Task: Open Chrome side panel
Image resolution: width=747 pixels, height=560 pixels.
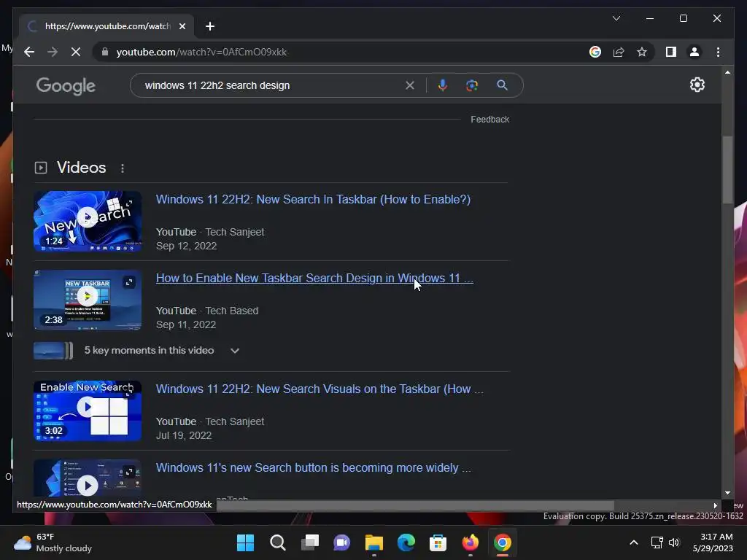Action: (671, 52)
